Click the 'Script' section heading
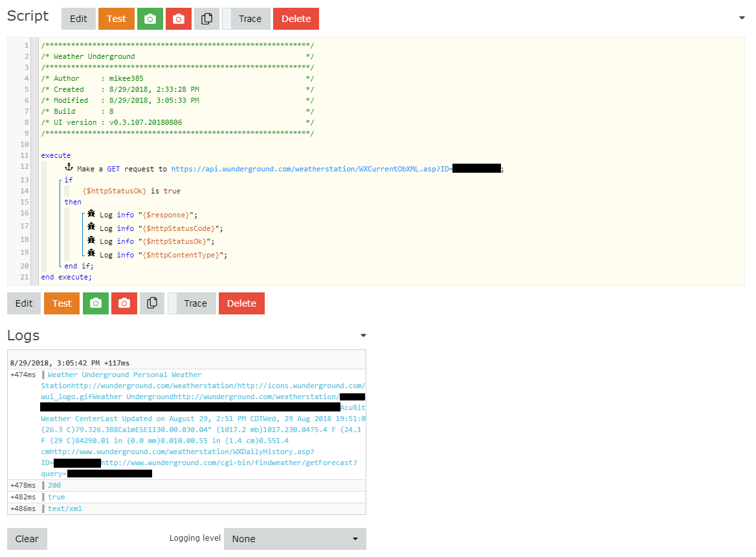This screenshot has width=756, height=557. (28, 16)
